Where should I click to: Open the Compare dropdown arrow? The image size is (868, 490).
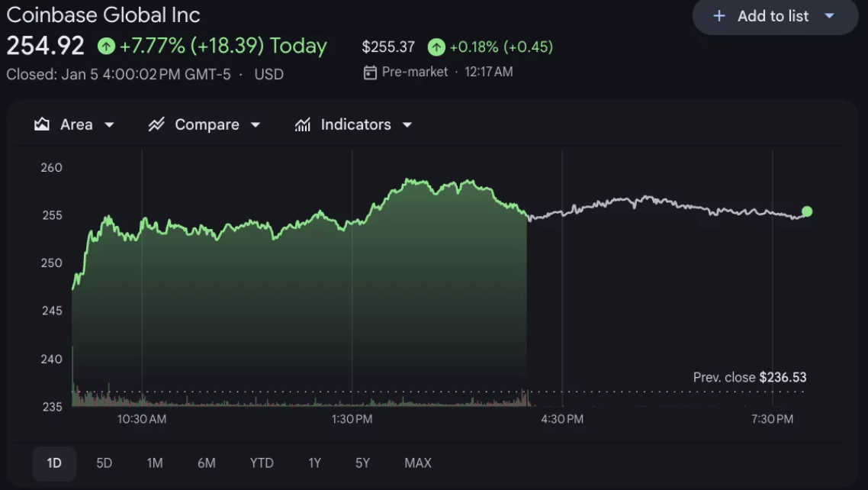click(x=256, y=124)
